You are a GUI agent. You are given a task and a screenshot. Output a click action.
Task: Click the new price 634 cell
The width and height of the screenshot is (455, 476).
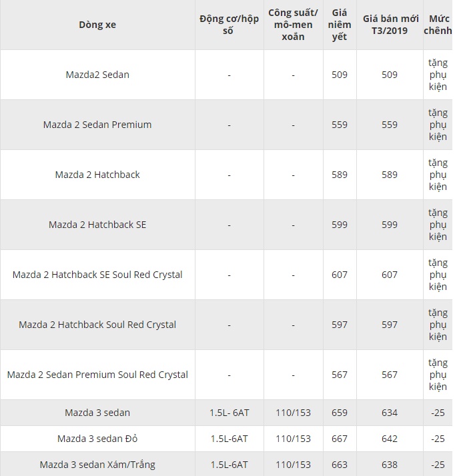point(390,413)
